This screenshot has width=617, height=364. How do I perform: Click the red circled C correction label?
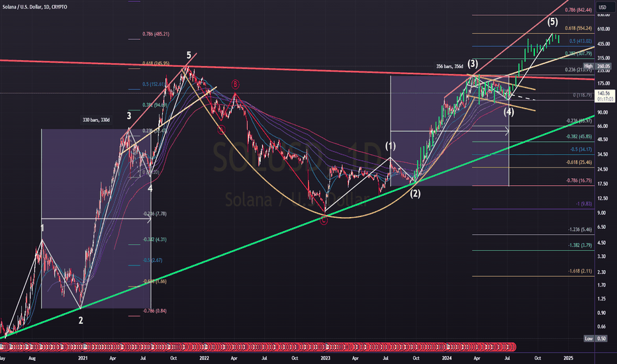(x=324, y=221)
